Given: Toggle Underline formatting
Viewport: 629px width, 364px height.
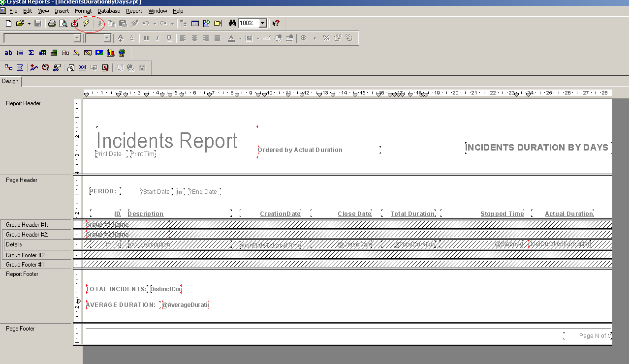Looking at the screenshot, I should pyautogui.click(x=169, y=38).
